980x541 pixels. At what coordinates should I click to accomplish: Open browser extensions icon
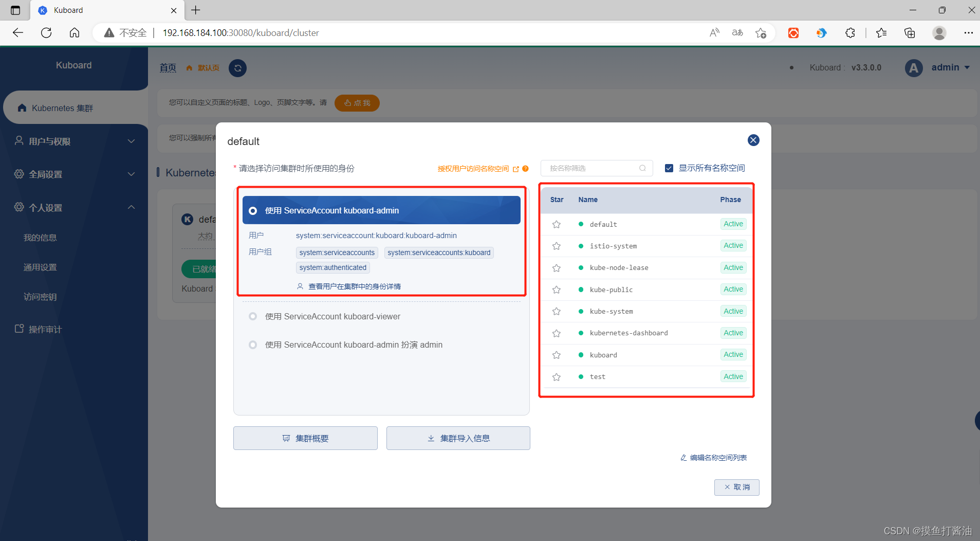point(850,33)
